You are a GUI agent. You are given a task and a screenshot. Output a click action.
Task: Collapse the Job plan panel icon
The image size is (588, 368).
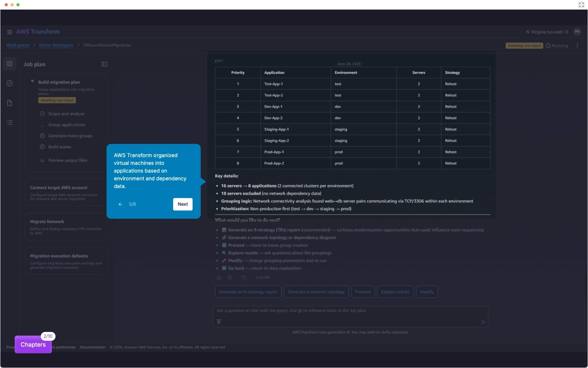pos(104,64)
